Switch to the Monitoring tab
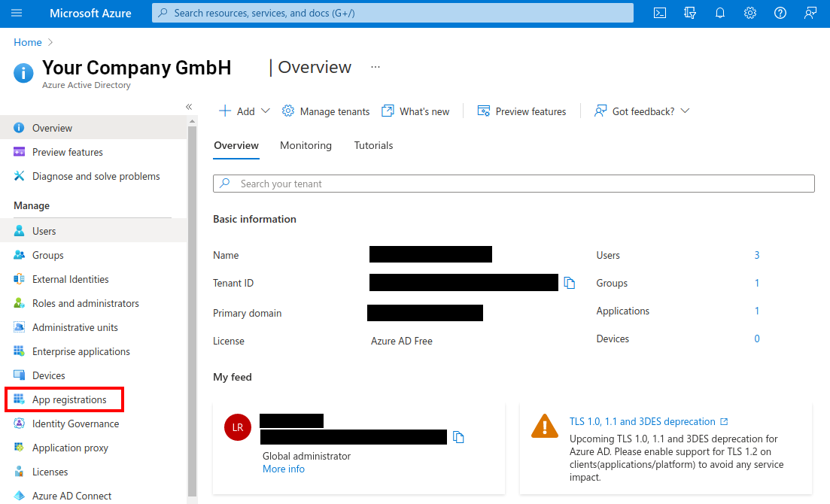Viewport: 830px width, 504px height. 306,146
